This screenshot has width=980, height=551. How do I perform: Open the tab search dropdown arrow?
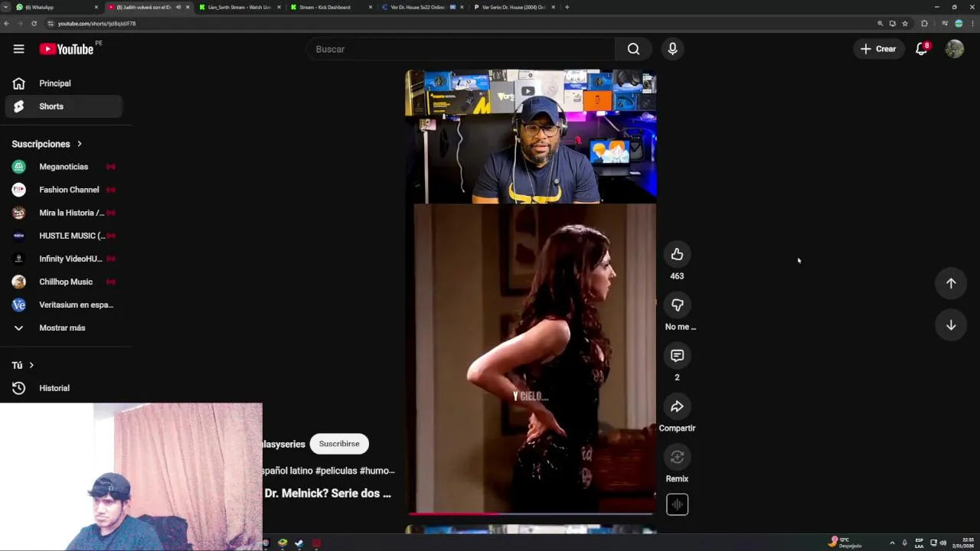pyautogui.click(x=6, y=7)
